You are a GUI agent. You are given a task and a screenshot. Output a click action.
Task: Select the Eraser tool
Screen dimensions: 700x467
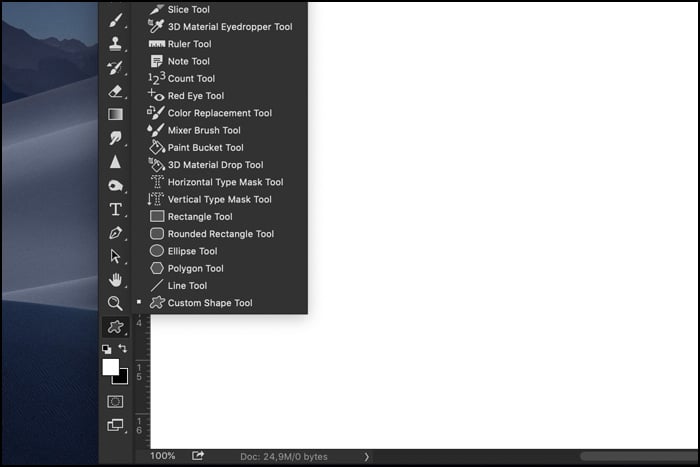tap(115, 91)
